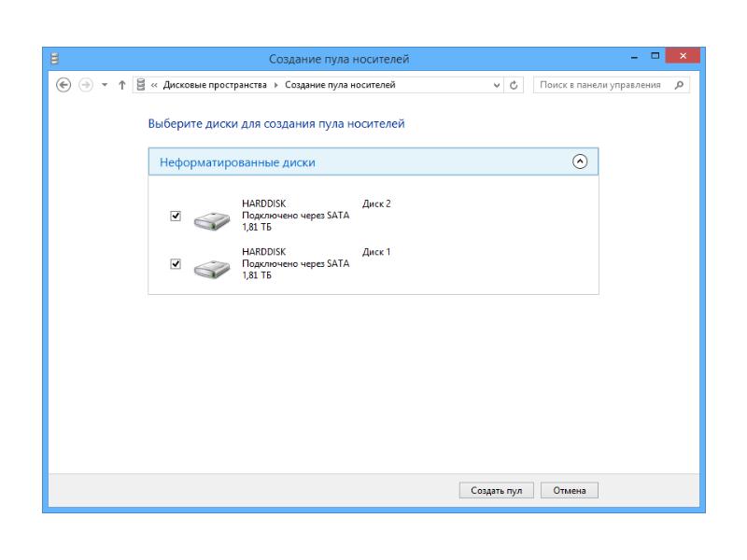The width and height of the screenshot is (747, 560).
Task: Click the Создание пула носителей breadcrumb
Action: point(339,85)
